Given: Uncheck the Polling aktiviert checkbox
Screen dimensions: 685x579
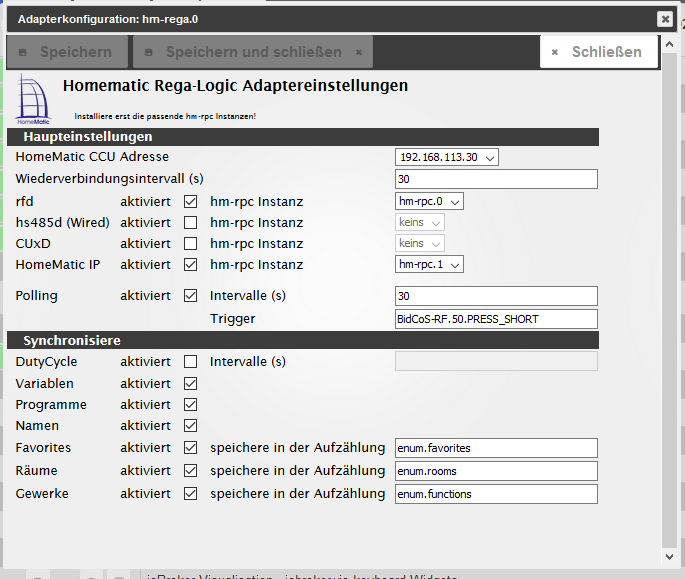Looking at the screenshot, I should (x=191, y=296).
